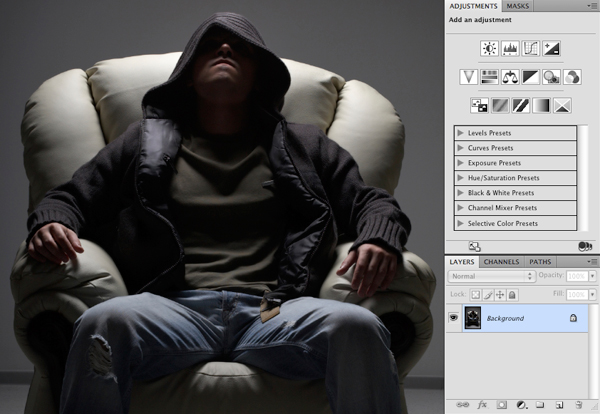Image resolution: width=600 pixels, height=414 pixels.
Task: Add a Brightness/Contrast adjustment
Action: [489, 48]
